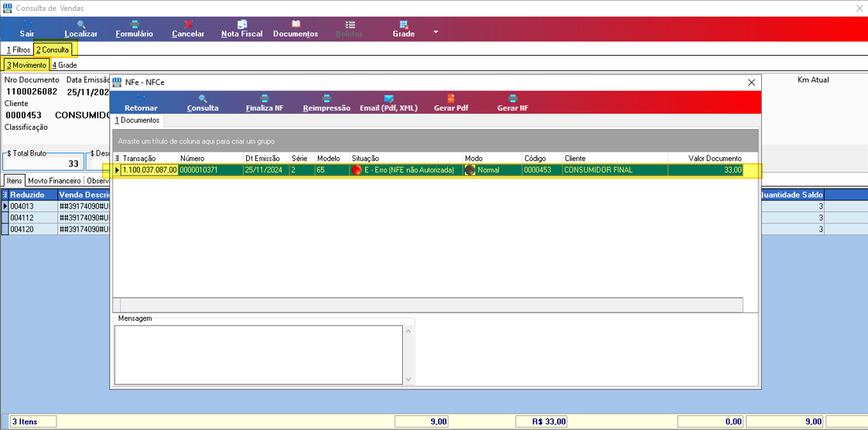Click the group-by drag area banner
The width and height of the screenshot is (868, 430).
pyautogui.click(x=435, y=141)
